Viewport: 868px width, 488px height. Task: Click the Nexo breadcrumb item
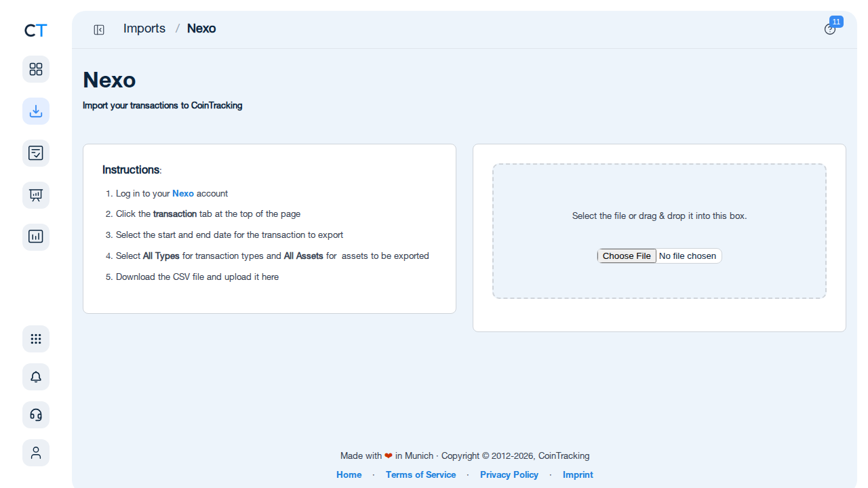point(201,28)
